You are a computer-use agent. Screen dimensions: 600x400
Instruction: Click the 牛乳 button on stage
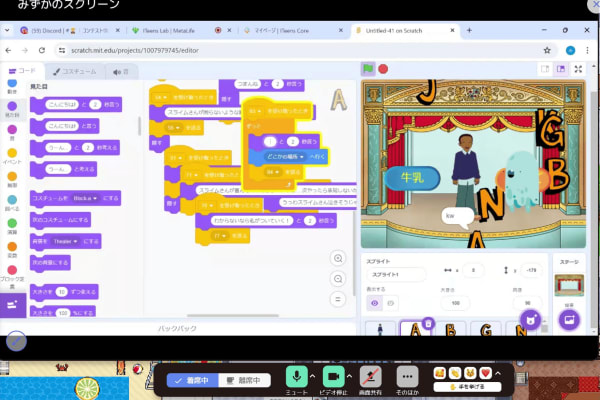(x=412, y=177)
